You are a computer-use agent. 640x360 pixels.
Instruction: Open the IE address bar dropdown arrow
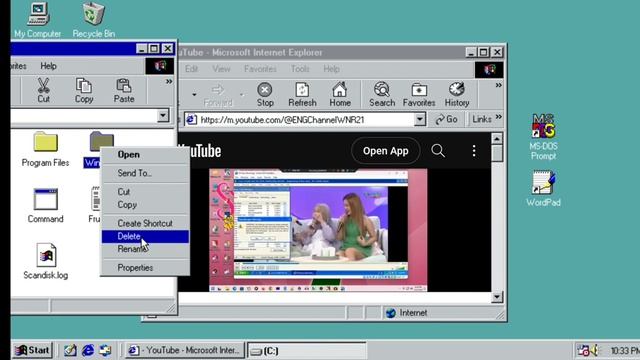click(420, 120)
